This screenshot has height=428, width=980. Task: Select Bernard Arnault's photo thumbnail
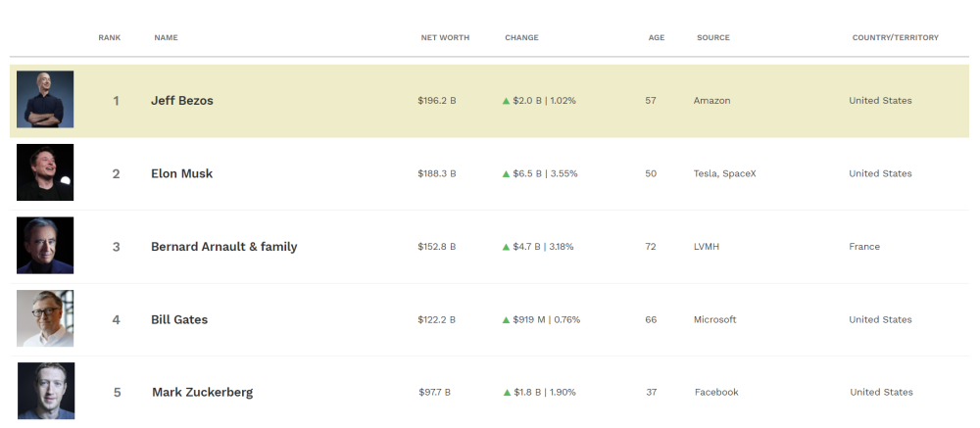(x=45, y=246)
